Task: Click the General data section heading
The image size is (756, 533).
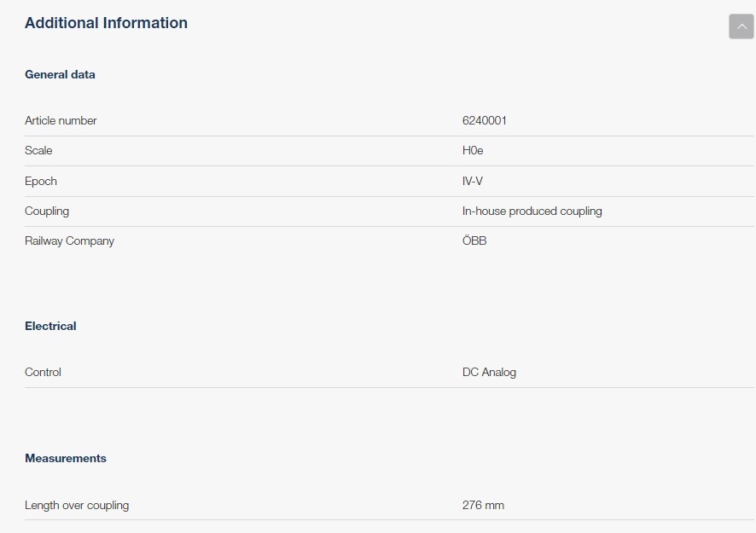Action: pos(60,75)
